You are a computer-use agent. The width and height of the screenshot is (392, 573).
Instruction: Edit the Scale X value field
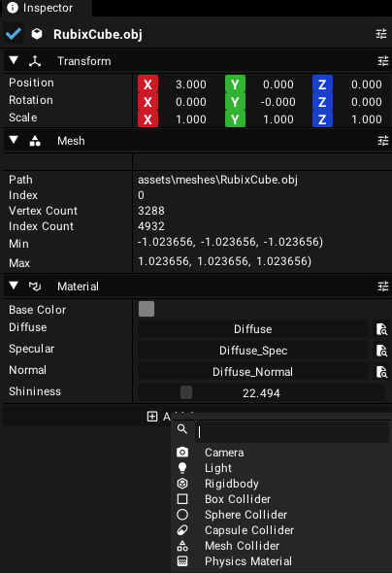(x=191, y=119)
